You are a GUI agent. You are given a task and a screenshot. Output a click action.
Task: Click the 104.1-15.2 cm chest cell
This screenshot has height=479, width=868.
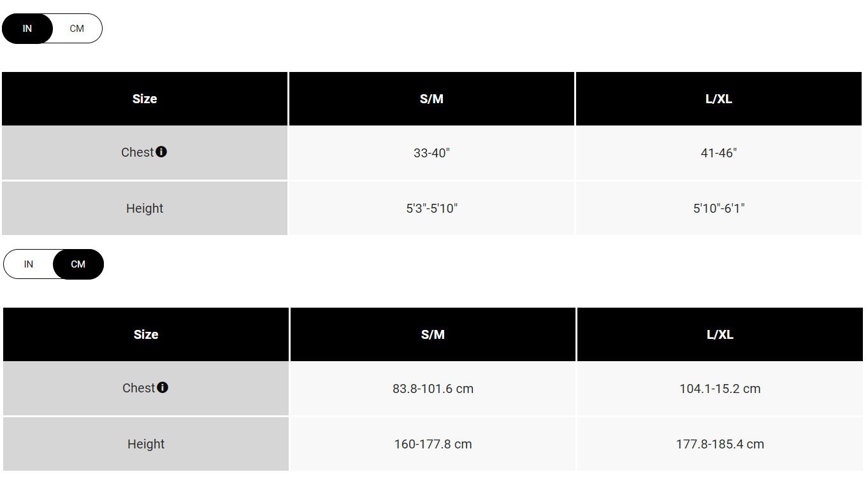pyautogui.click(x=720, y=389)
